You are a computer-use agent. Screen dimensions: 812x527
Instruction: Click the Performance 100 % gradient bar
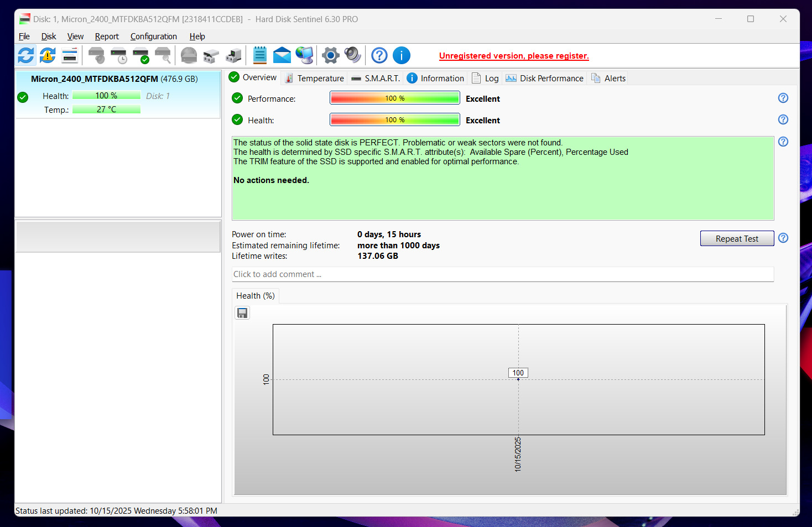[395, 98]
